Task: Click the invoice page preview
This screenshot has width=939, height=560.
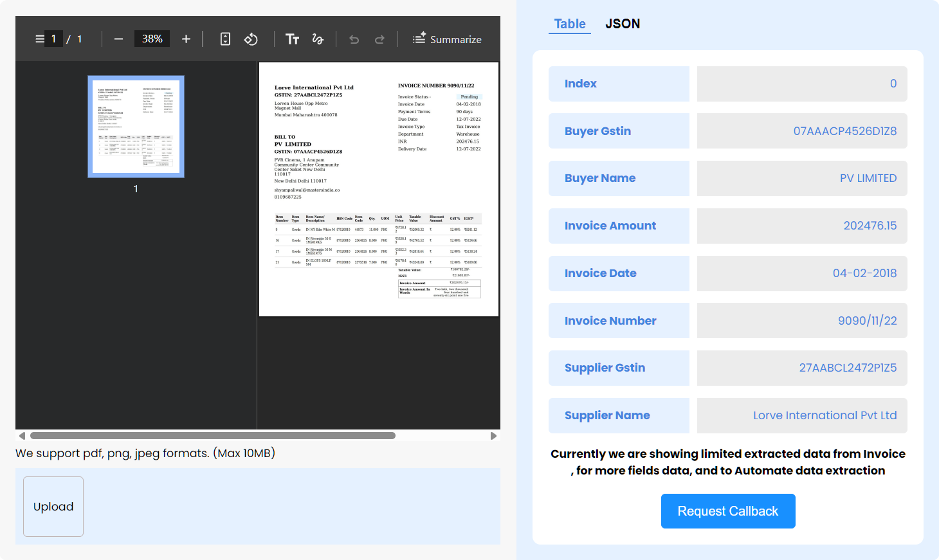Action: pos(379,189)
